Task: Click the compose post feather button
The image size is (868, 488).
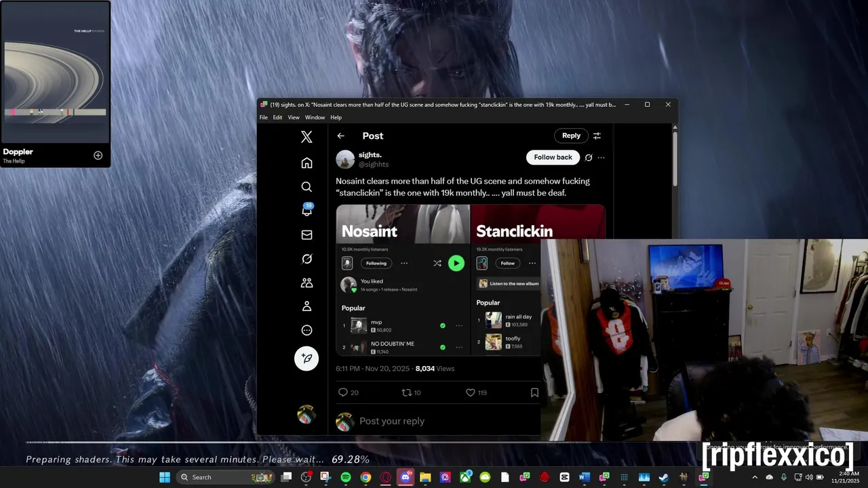Action: [307, 358]
